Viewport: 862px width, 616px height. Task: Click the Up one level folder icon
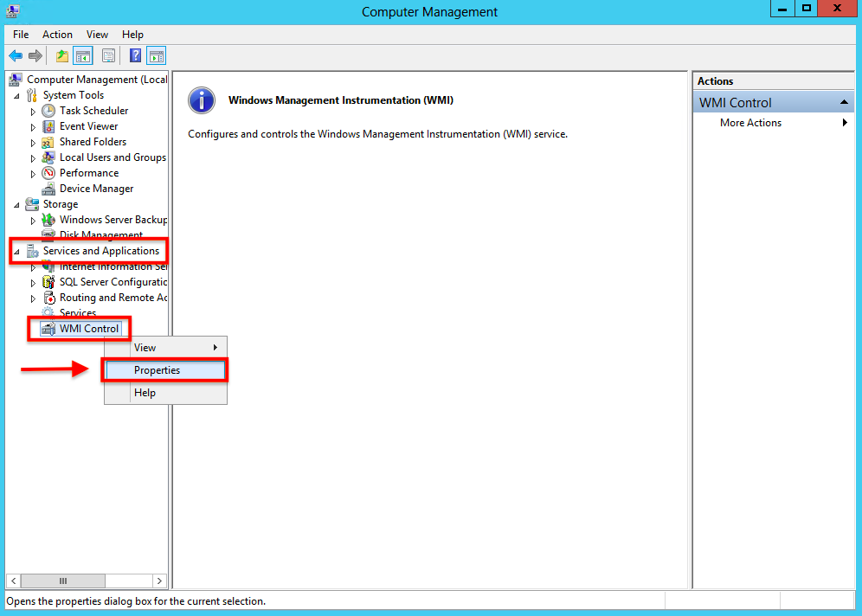coord(62,55)
